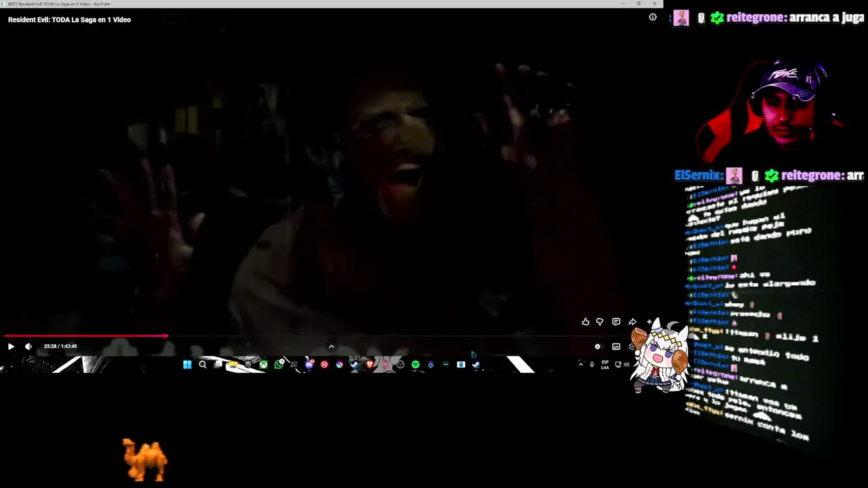Share the video using arrow icon
The image size is (868, 488).
coord(633,322)
